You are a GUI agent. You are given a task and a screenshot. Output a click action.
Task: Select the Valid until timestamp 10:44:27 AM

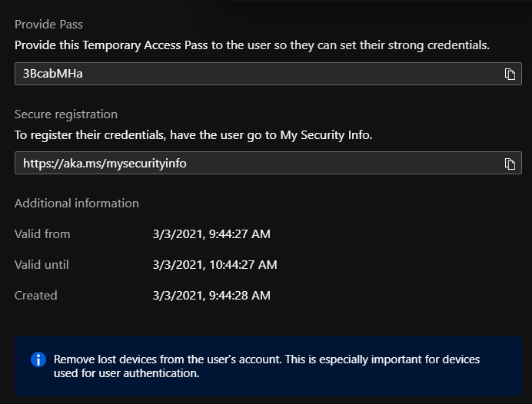click(x=214, y=264)
